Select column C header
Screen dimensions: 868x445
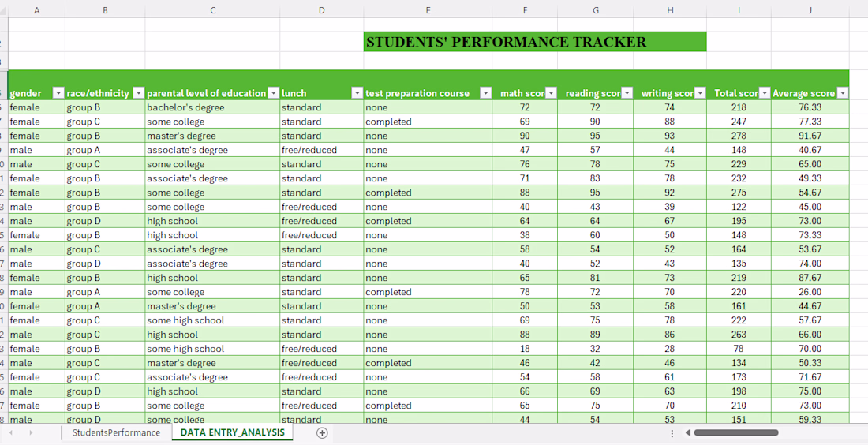[x=212, y=10]
